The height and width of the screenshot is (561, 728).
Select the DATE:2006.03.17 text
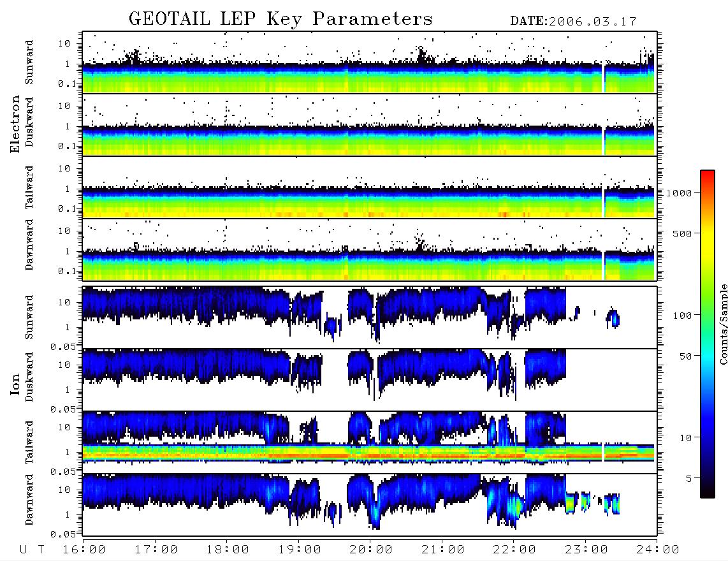(573, 22)
